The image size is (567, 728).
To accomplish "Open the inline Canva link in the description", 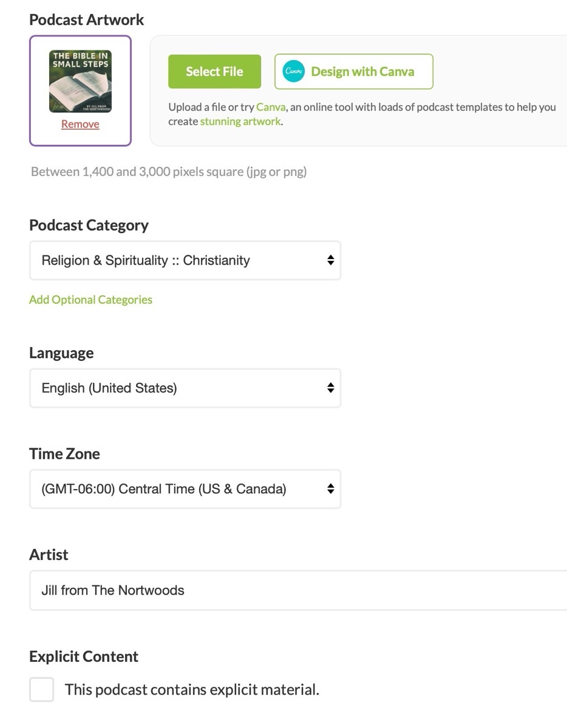I will [271, 107].
